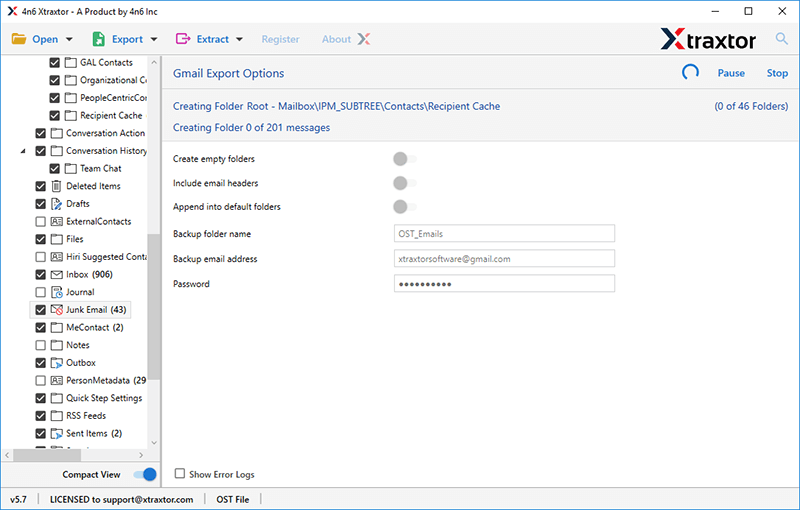This screenshot has height=510, width=800.
Task: Click the RSS Feeds folder icon
Action: click(x=57, y=416)
